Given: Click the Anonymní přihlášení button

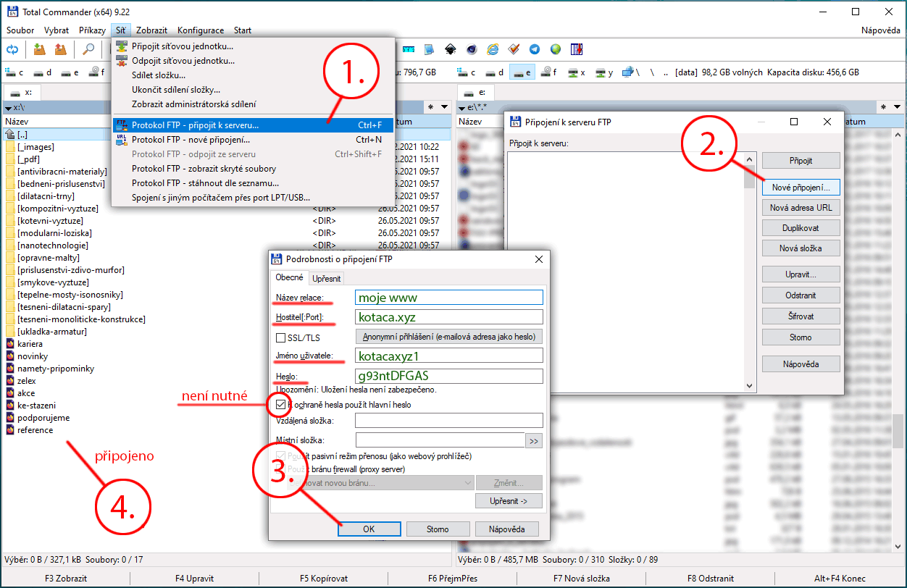Looking at the screenshot, I should point(448,337).
